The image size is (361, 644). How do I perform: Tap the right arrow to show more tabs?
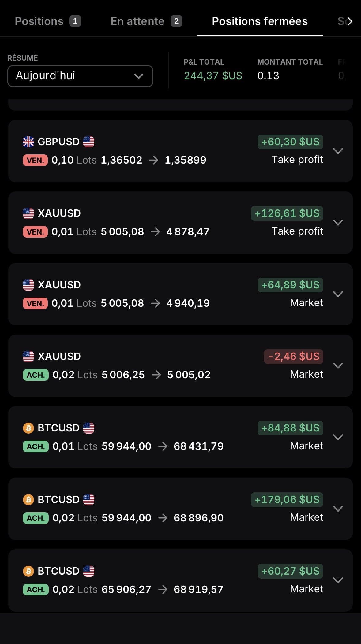pos(349,21)
